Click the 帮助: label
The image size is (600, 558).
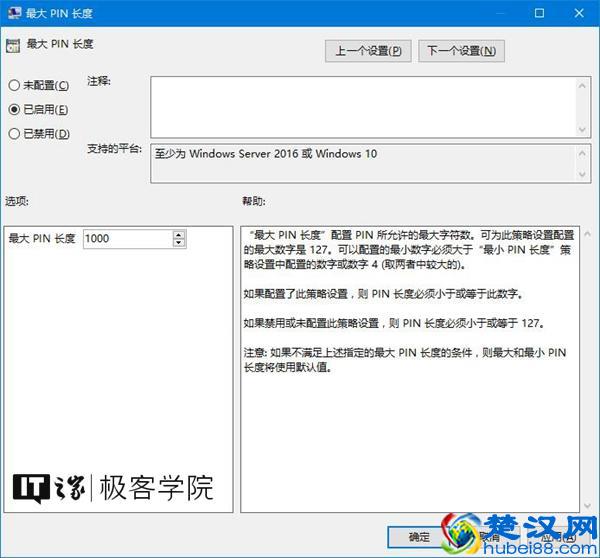pos(254,201)
